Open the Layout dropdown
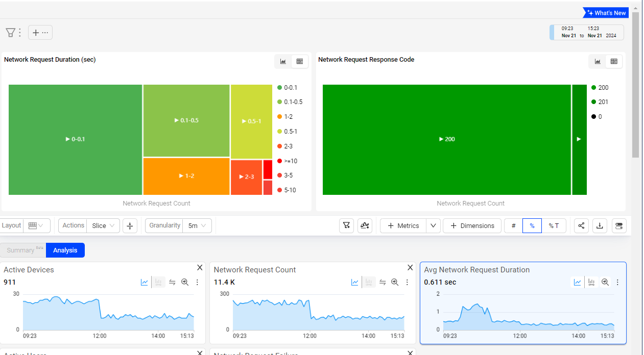Screen dimensions: 644x355 tap(36, 225)
